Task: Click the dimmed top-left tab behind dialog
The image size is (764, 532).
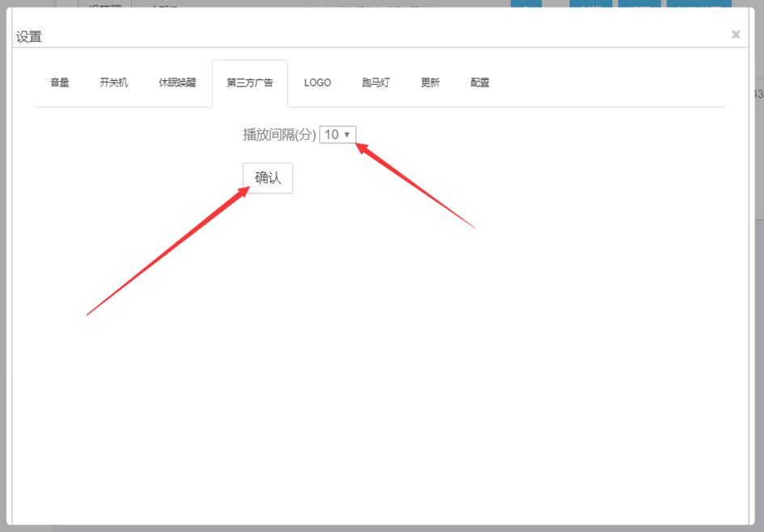Action: (x=105, y=3)
